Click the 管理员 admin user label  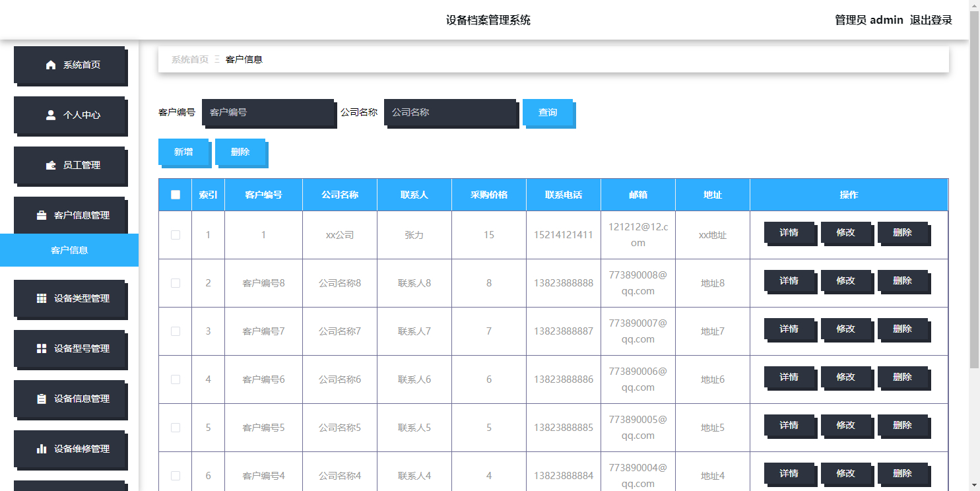(869, 20)
